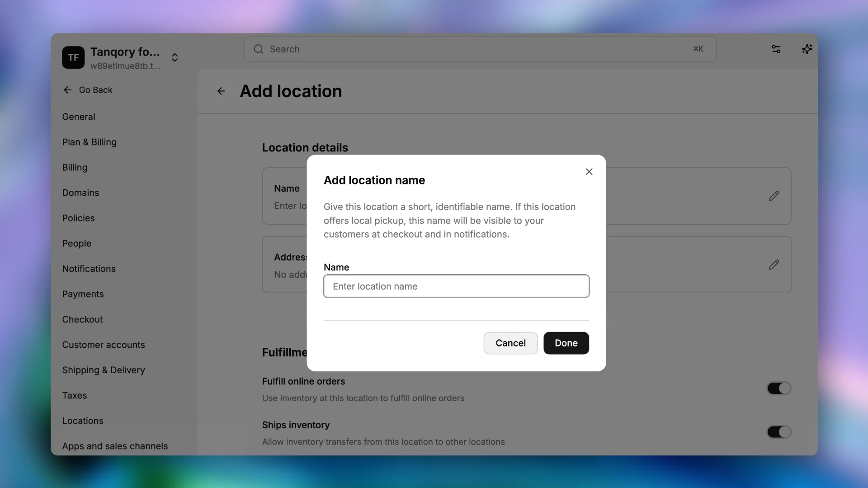868x488 pixels.
Task: Click the Done button
Action: point(566,343)
